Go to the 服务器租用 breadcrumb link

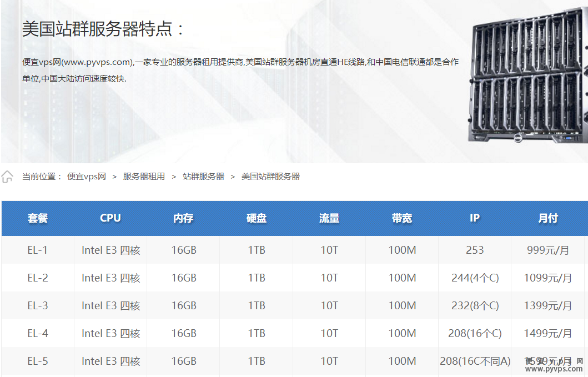click(x=144, y=177)
